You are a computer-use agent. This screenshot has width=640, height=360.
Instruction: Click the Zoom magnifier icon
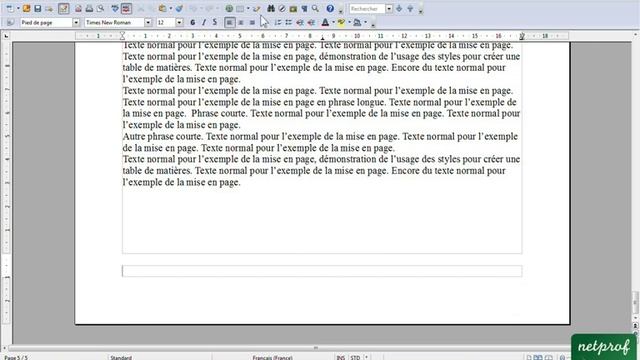coord(315,9)
